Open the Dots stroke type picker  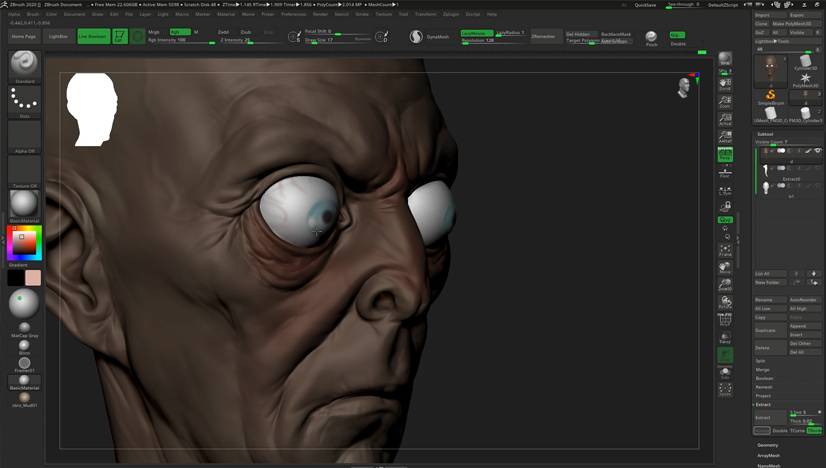tap(24, 100)
